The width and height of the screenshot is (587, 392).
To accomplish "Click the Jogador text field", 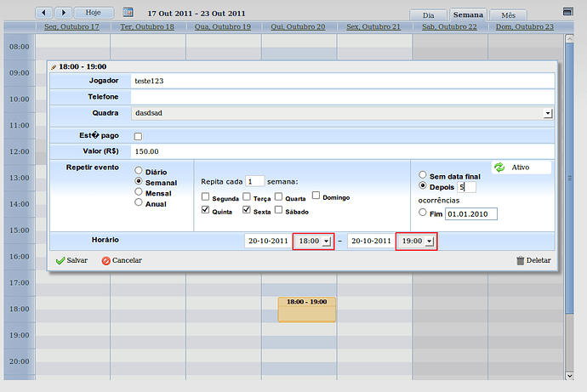I will tap(342, 81).
